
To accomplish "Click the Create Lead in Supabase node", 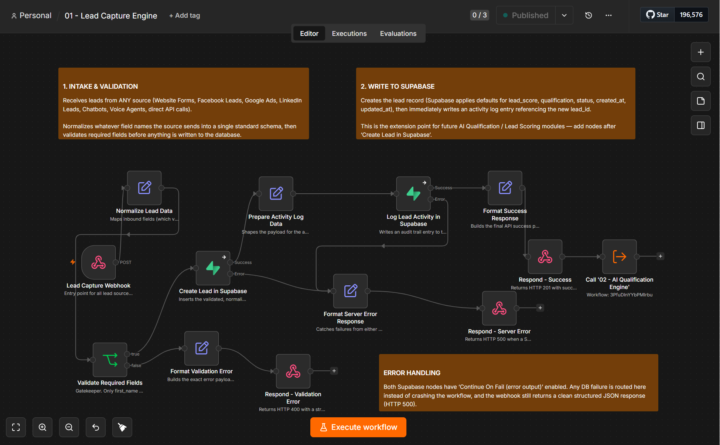I will tap(213, 268).
